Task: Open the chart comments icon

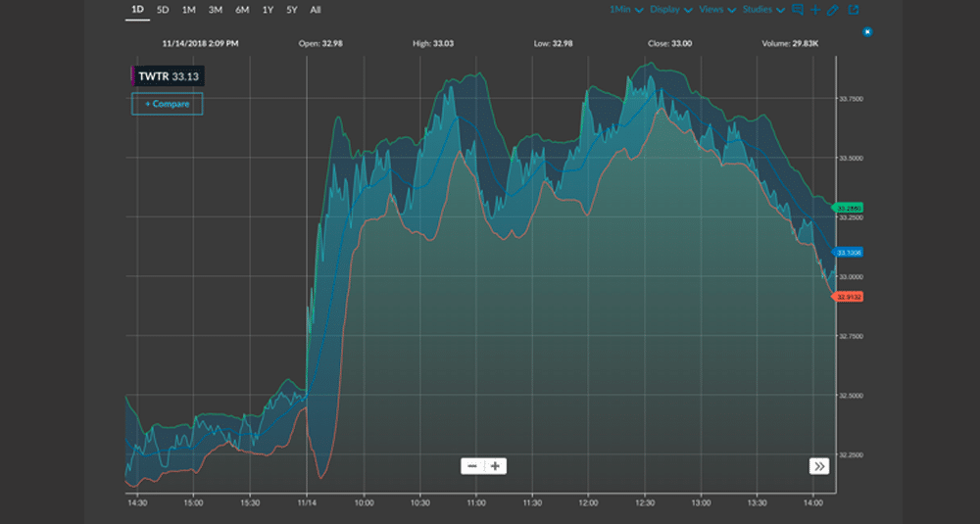Action: click(798, 10)
